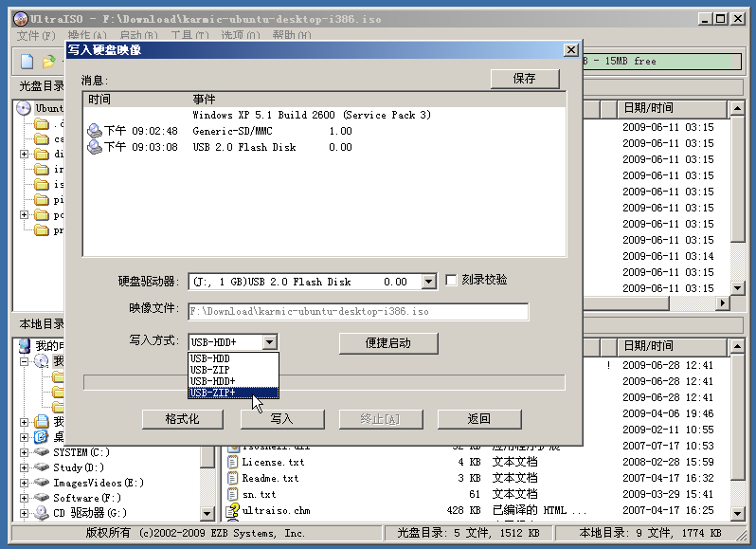Screen dimensions: 756x549
Task: Click the drive icon on the 09:03:08 row
Action: (95, 147)
